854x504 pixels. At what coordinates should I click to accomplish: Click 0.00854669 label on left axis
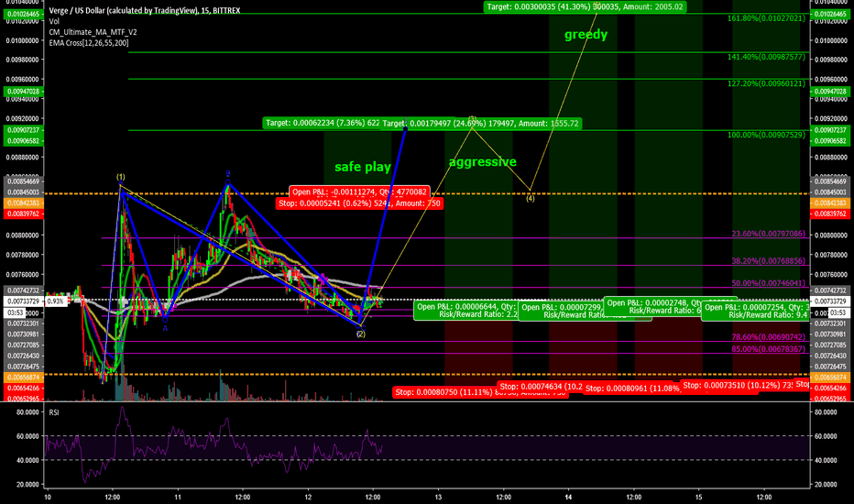coord(24,181)
